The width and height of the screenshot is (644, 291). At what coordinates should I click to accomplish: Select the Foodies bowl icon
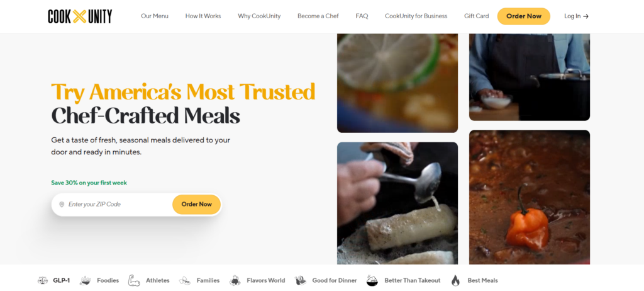coord(86,280)
